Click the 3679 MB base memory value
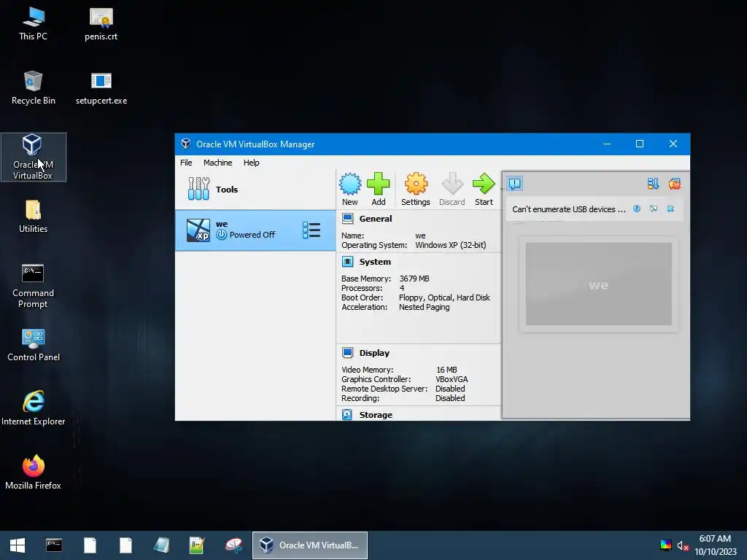Viewport: 747px width, 560px height. pos(414,279)
